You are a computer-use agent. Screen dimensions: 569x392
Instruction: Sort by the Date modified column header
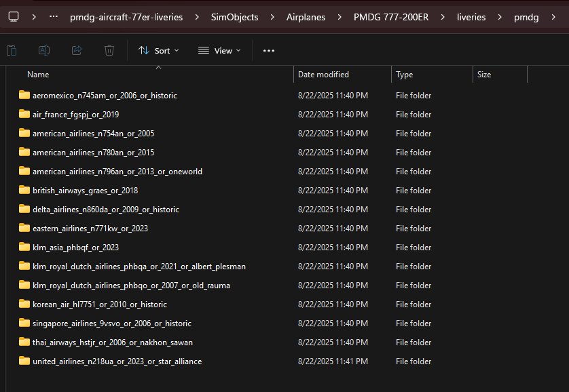point(323,75)
